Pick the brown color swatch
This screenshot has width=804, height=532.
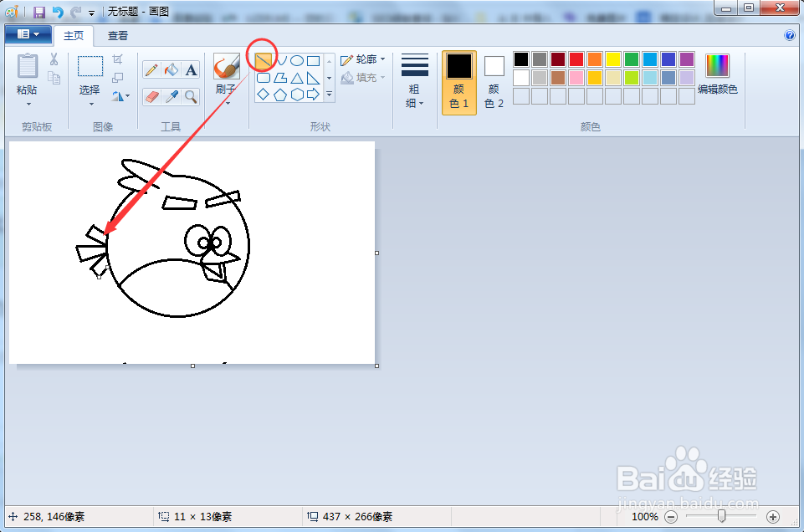coord(558,78)
